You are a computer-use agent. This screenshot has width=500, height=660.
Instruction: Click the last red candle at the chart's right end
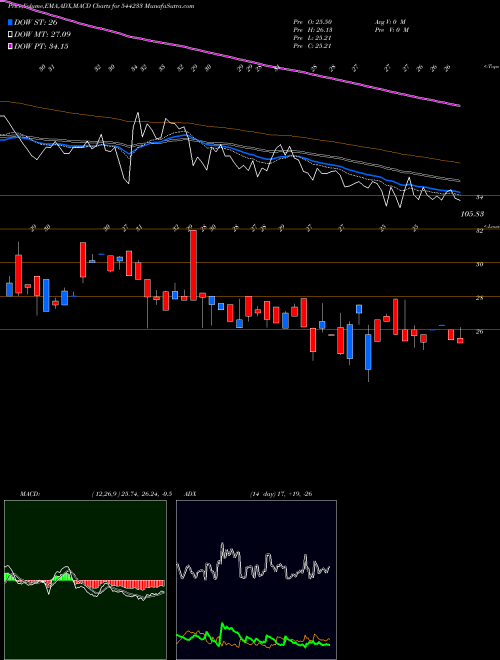pyautogui.click(x=460, y=341)
